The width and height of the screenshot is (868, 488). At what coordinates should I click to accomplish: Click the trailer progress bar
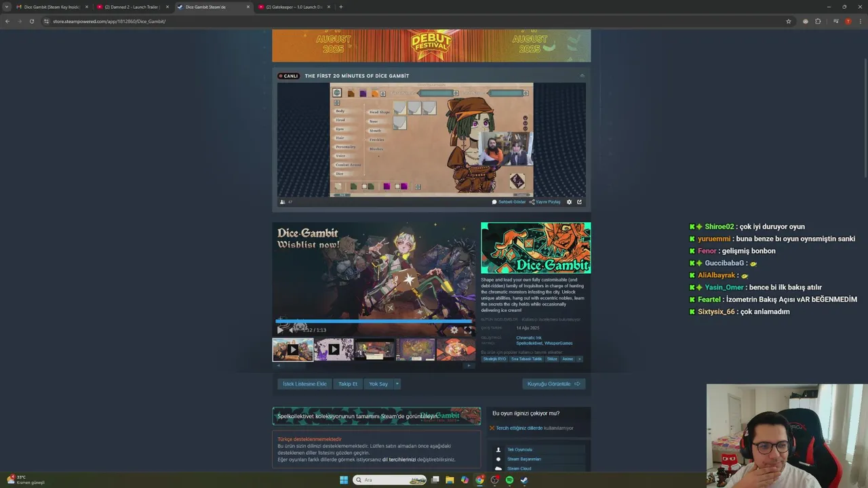tap(374, 321)
